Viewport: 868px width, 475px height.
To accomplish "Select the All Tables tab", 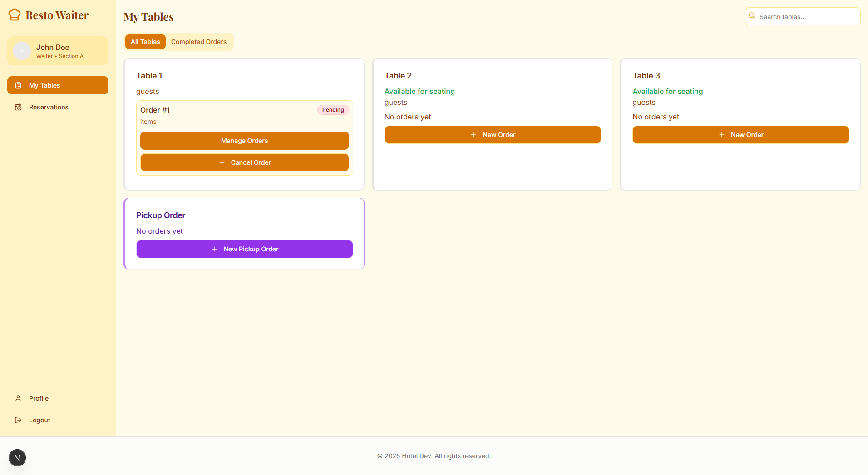I will point(145,41).
